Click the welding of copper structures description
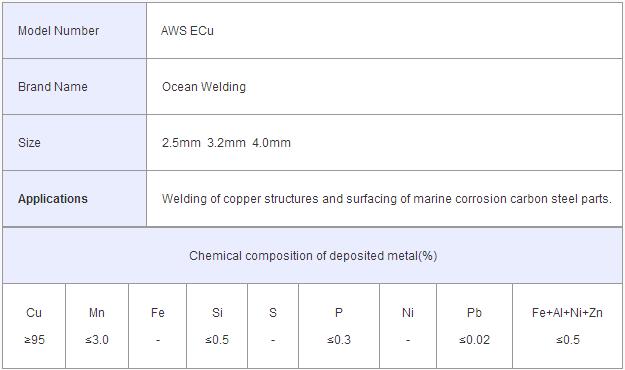This screenshot has width=625, height=370. pyautogui.click(x=387, y=199)
